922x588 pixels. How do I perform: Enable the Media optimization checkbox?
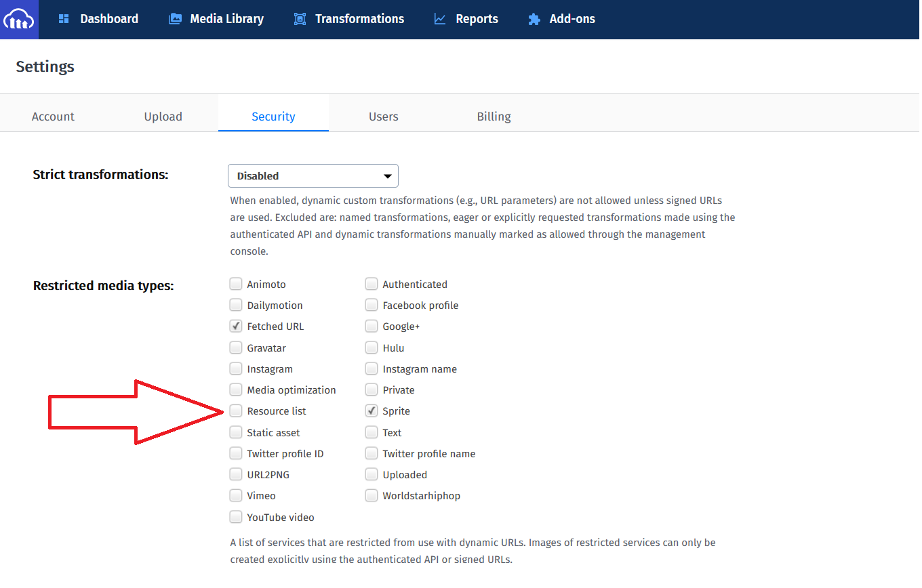[x=236, y=390]
